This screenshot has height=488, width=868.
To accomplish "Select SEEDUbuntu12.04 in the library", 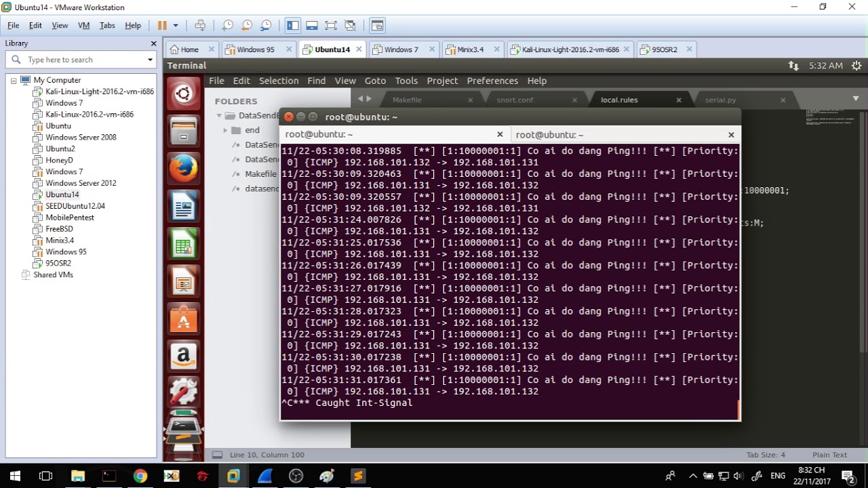I will [x=75, y=206].
